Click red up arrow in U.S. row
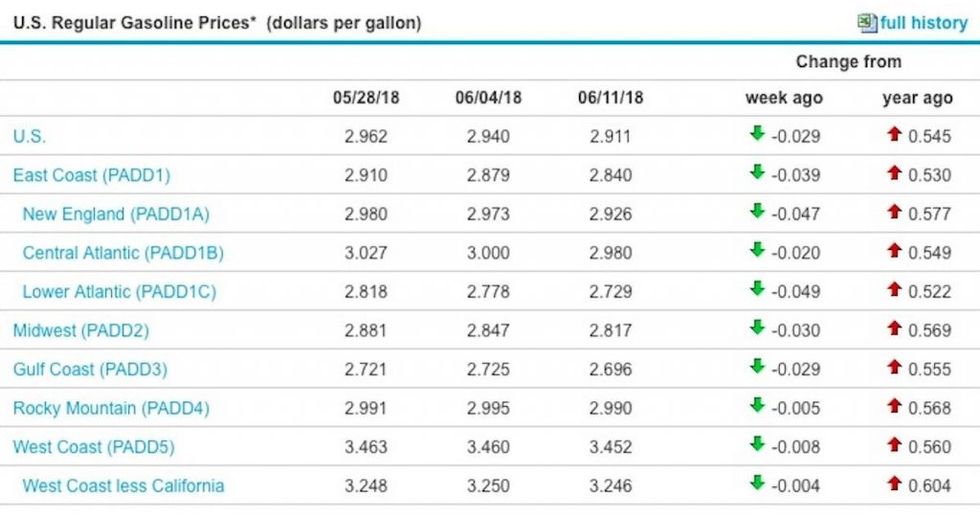 pos(894,134)
